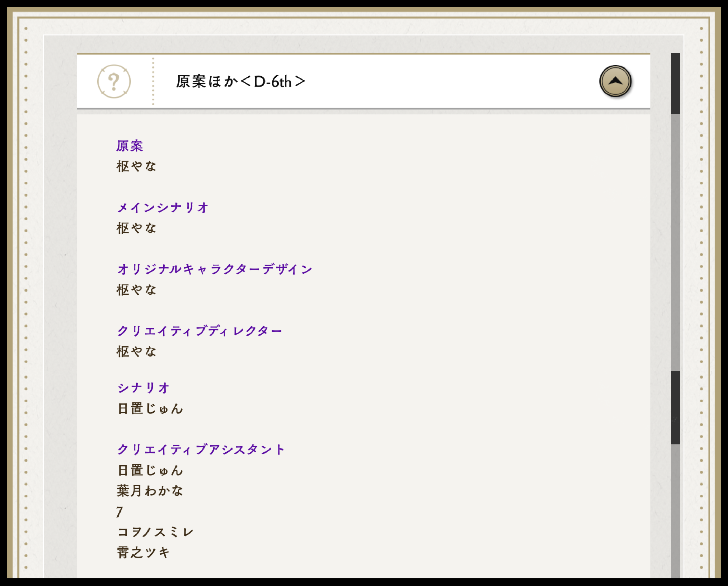Click the question mark help icon
Screen dimensions: 728x586
pyautogui.click(x=114, y=81)
